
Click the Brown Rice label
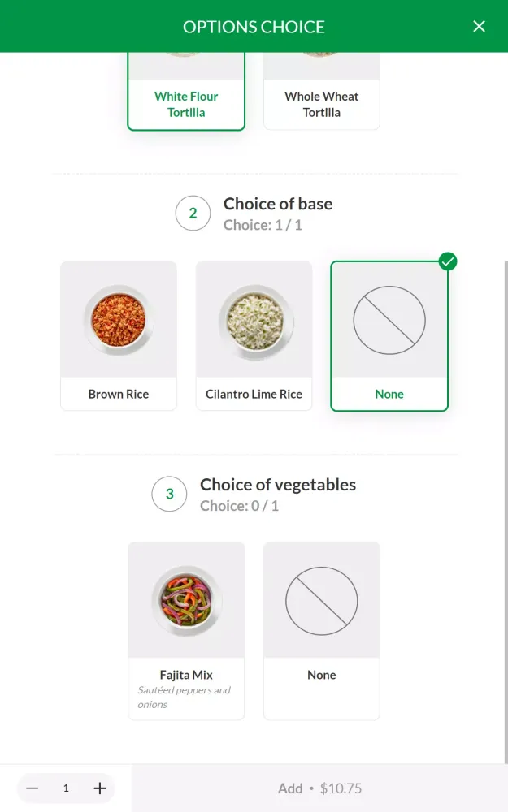(119, 394)
